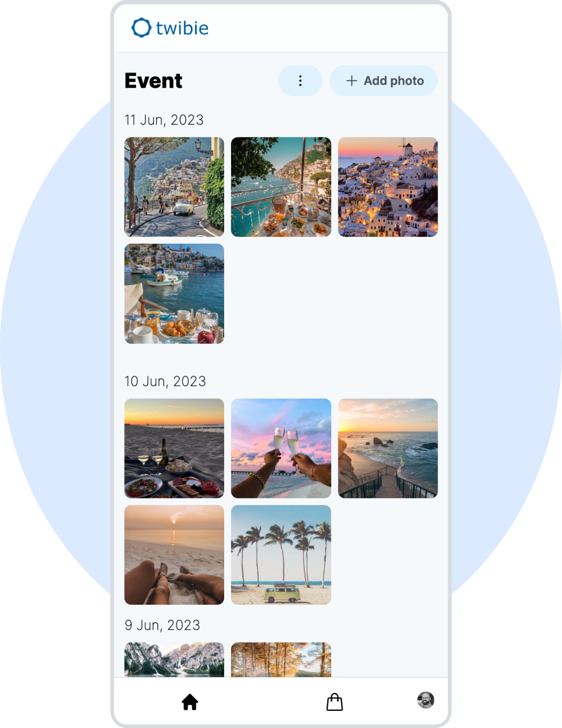Open the clinking champagne glasses photo
The width and height of the screenshot is (562, 728).
coord(281,448)
